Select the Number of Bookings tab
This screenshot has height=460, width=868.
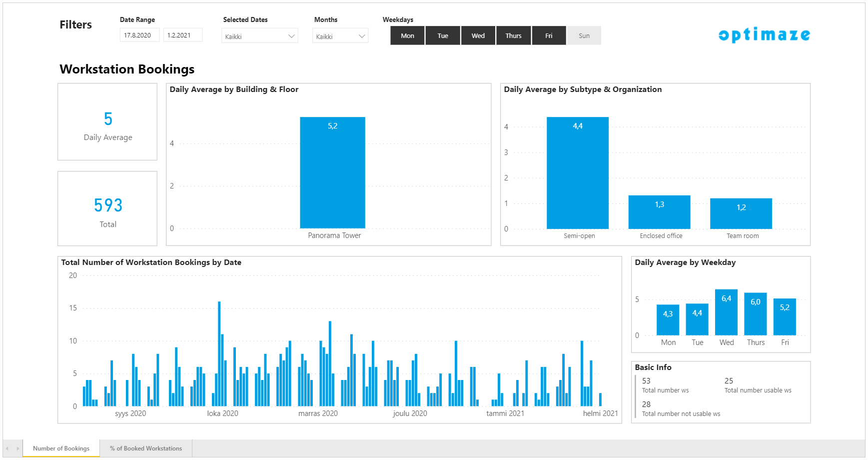(x=61, y=448)
